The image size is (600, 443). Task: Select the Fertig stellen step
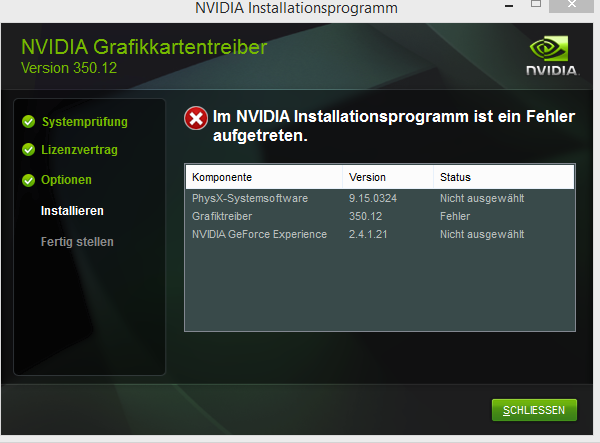coord(77,242)
